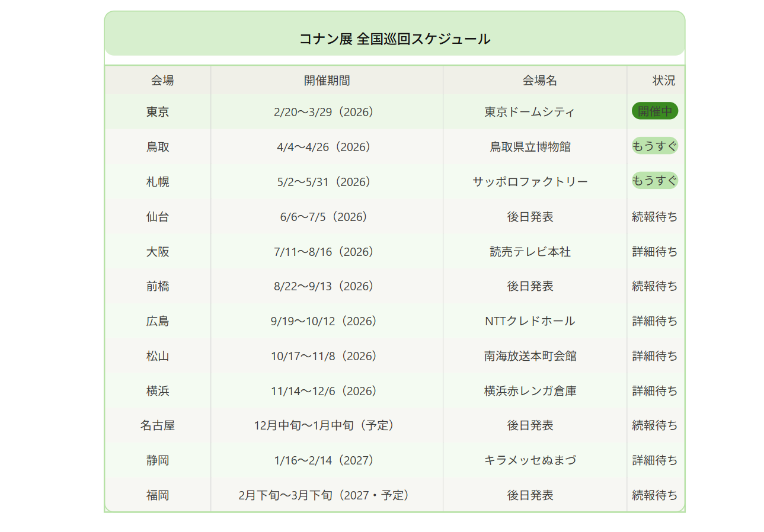
Task: Click the 開催中 status badge for Tokyo
Action: [x=654, y=111]
